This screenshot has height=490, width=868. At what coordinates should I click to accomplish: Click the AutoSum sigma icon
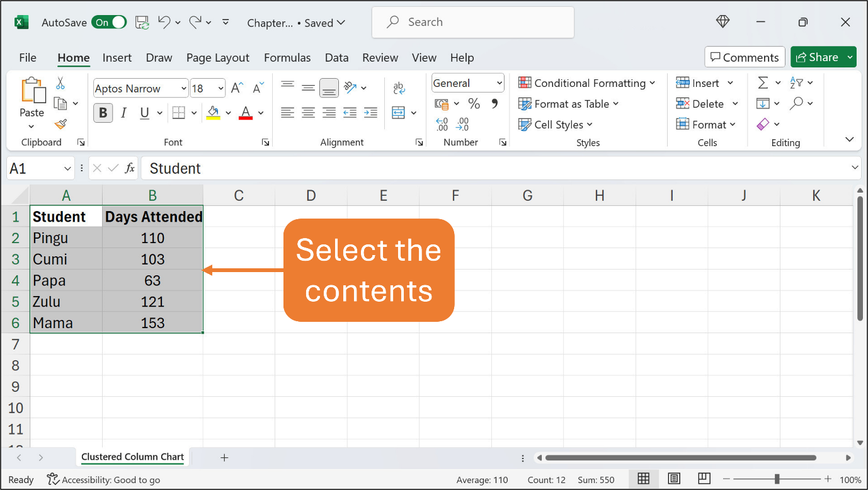pyautogui.click(x=763, y=83)
